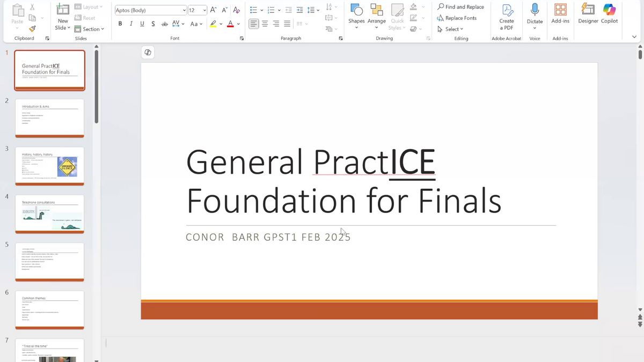
Task: Open the line spacing options
Action: [313, 10]
